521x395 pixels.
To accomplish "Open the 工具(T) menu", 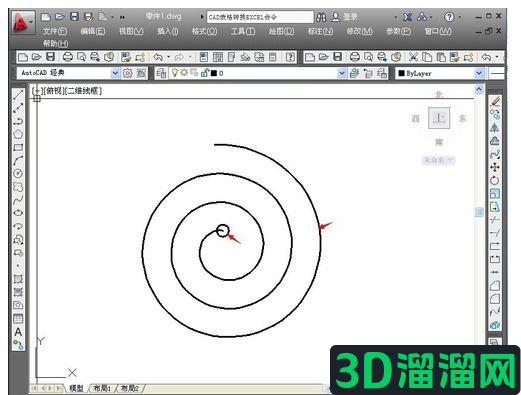I will point(243,31).
